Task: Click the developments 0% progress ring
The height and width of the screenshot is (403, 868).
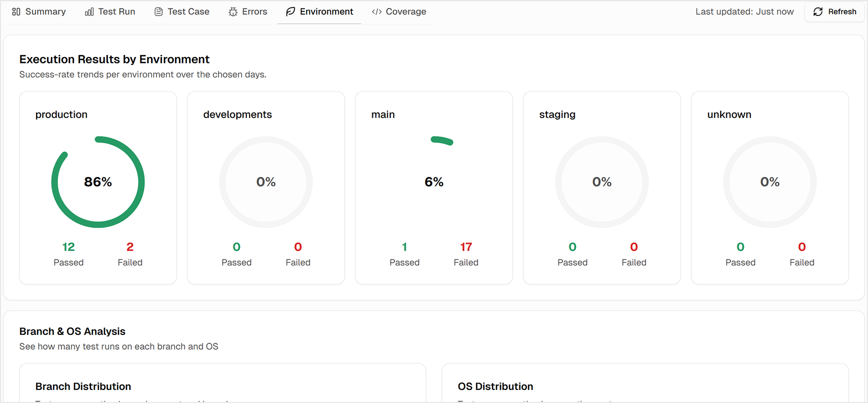Action: point(266,182)
